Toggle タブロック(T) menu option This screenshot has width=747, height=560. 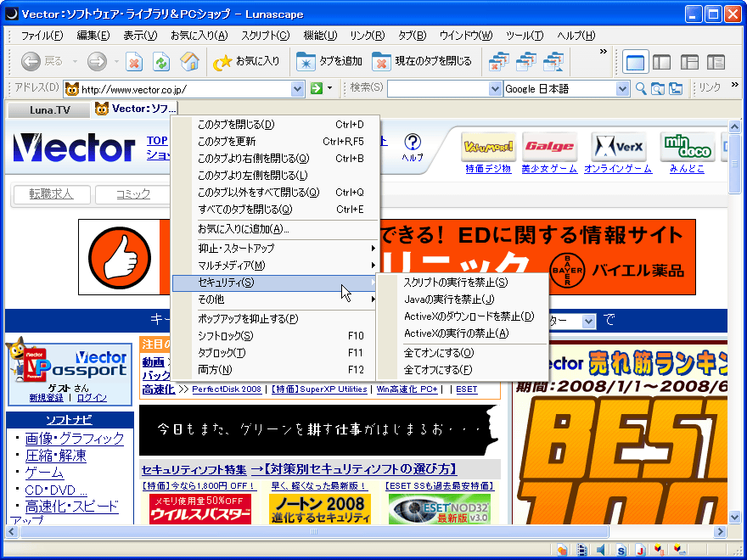coord(275,353)
